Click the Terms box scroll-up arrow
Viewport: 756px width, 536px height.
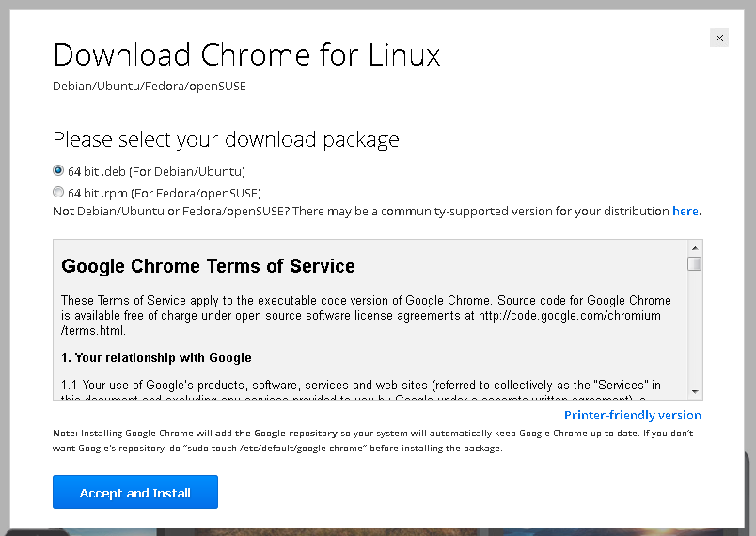tap(695, 248)
